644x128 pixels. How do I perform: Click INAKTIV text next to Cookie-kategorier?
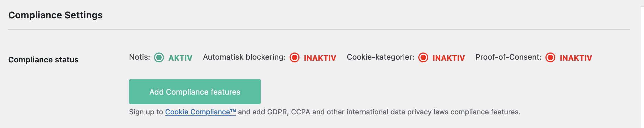pos(449,58)
